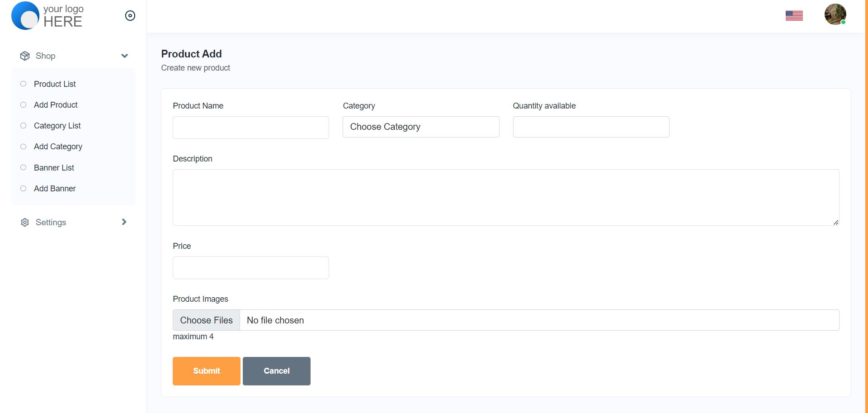This screenshot has height=413, width=868.
Task: Open Banner List menu item
Action: [x=54, y=168]
